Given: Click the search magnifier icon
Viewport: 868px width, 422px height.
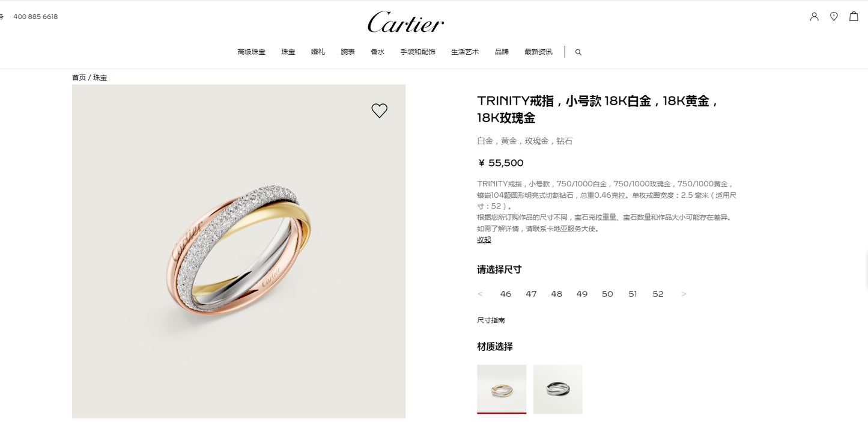Looking at the screenshot, I should click(578, 52).
